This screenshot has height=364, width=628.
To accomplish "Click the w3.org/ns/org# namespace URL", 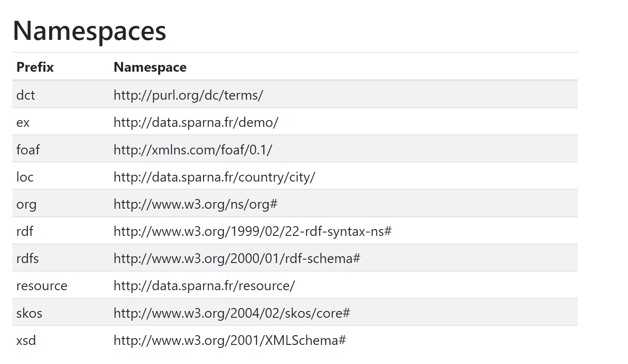I will pos(195,204).
